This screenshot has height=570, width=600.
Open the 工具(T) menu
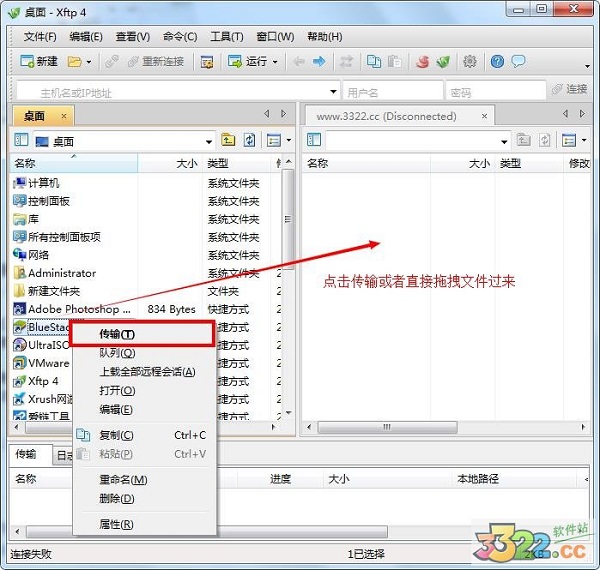click(227, 37)
